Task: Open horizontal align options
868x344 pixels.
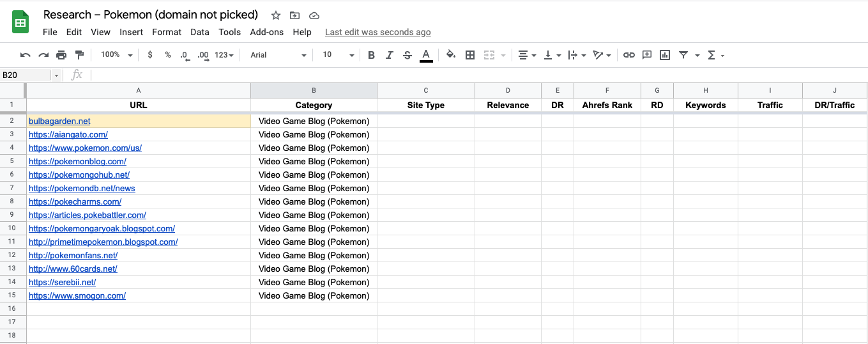Action: 527,55
